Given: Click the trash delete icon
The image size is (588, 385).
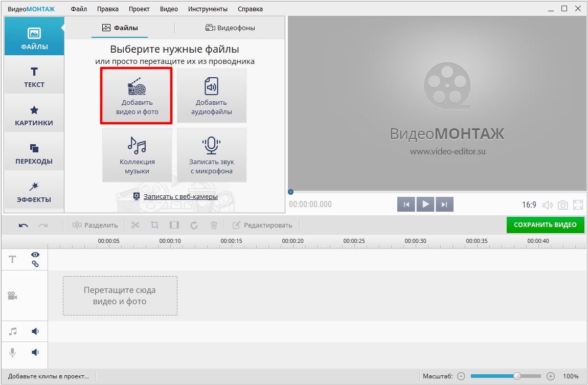Looking at the screenshot, I should (214, 225).
